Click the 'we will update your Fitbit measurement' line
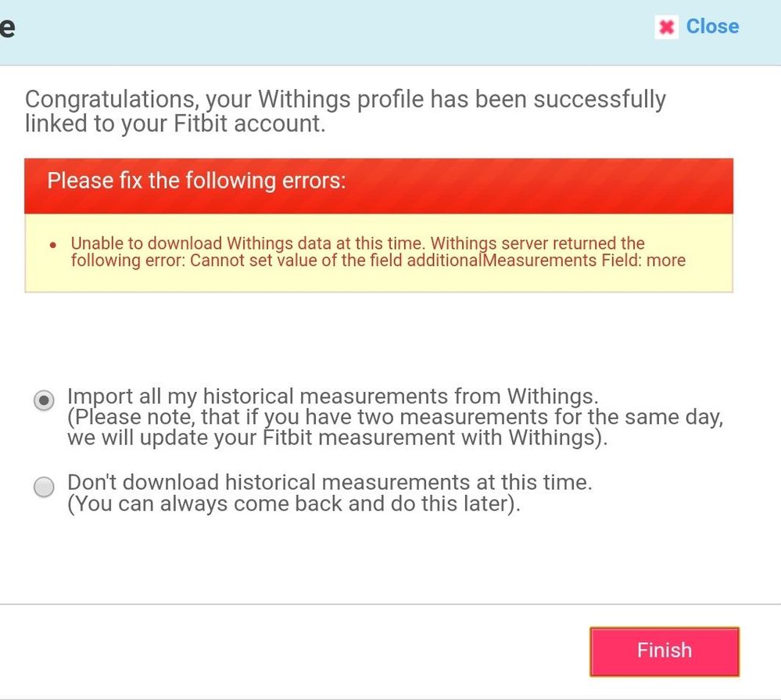The width and height of the screenshot is (781, 700). coord(337,438)
